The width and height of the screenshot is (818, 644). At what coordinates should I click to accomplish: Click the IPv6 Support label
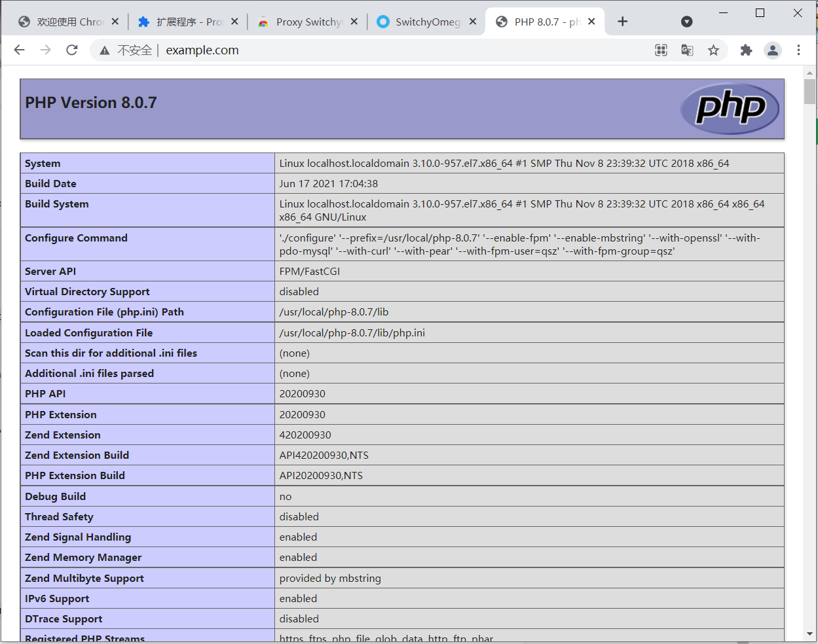click(x=57, y=599)
